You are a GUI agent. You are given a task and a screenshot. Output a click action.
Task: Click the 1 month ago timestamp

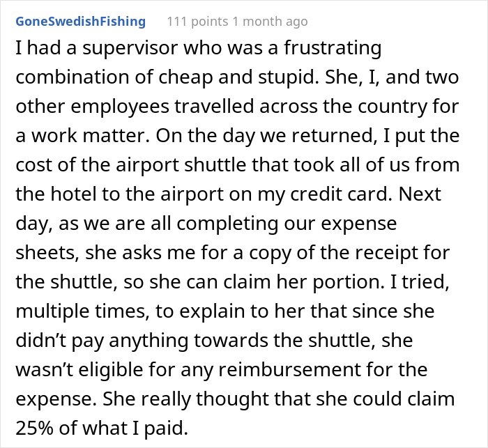coord(270,22)
